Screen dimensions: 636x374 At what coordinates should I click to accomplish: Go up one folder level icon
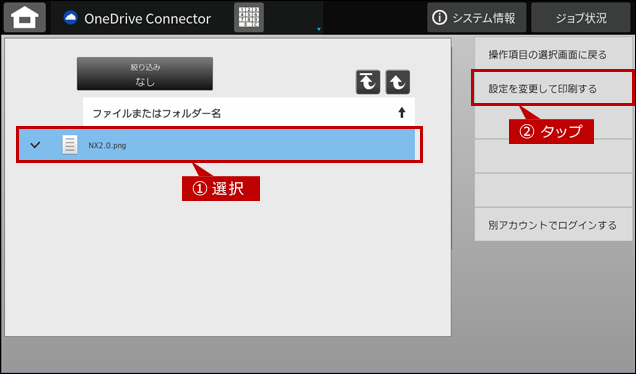398,82
